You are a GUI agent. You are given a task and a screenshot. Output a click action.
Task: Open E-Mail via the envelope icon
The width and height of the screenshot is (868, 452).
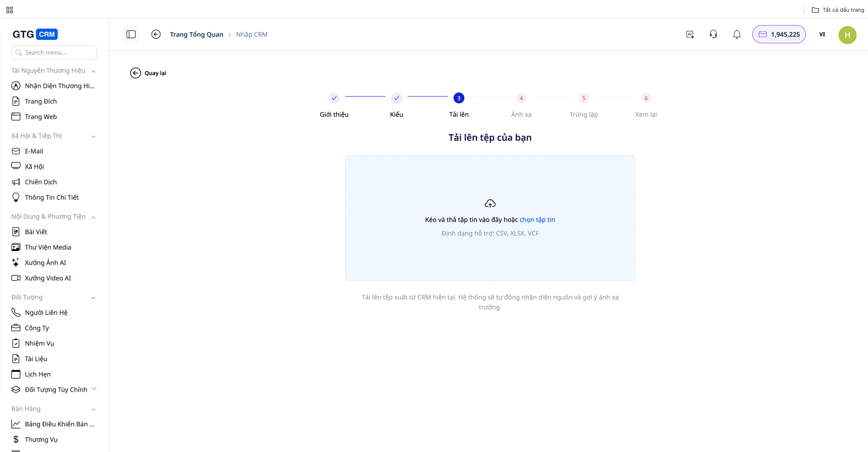[x=16, y=151]
